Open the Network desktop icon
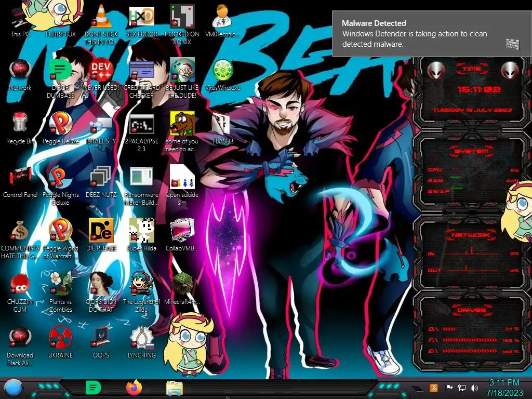Viewport: 532px width, 399px height. pyautogui.click(x=20, y=75)
